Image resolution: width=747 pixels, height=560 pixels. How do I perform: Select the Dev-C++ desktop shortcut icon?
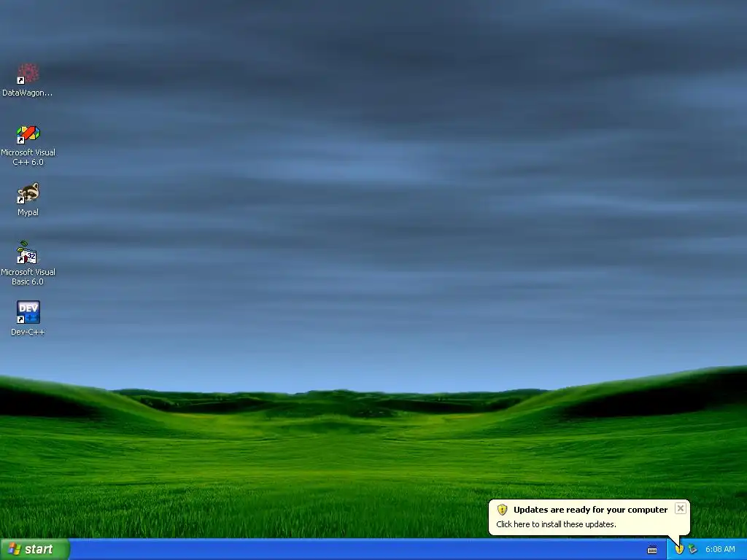tap(28, 312)
